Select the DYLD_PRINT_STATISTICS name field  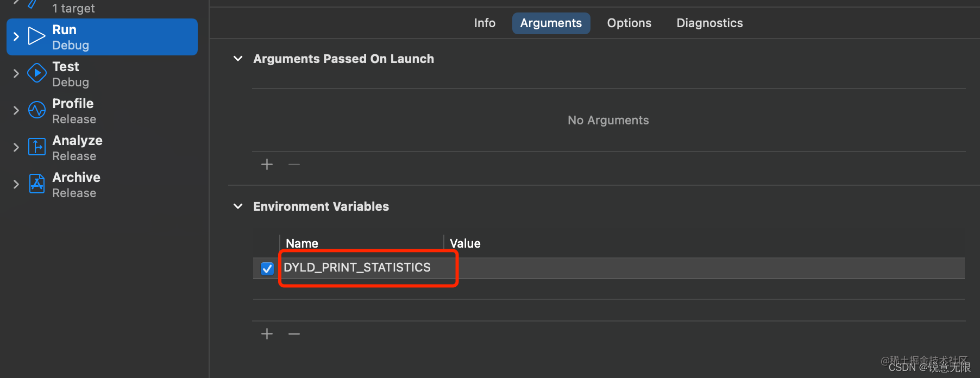(x=362, y=268)
